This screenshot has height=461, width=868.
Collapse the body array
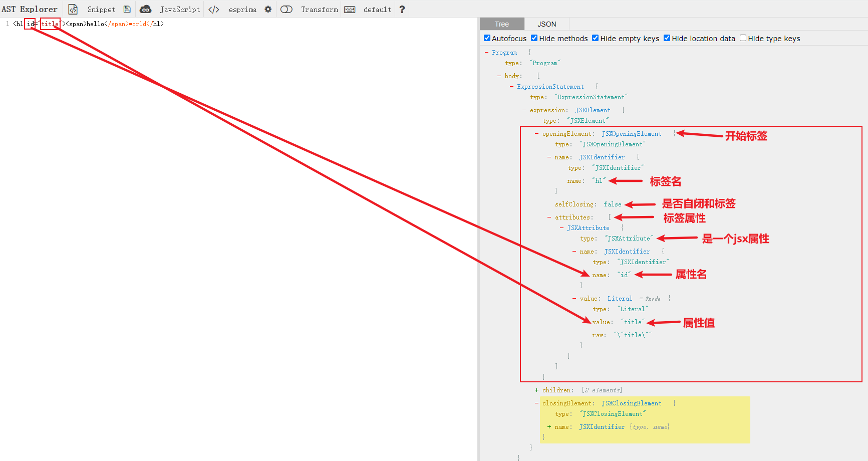click(x=499, y=76)
